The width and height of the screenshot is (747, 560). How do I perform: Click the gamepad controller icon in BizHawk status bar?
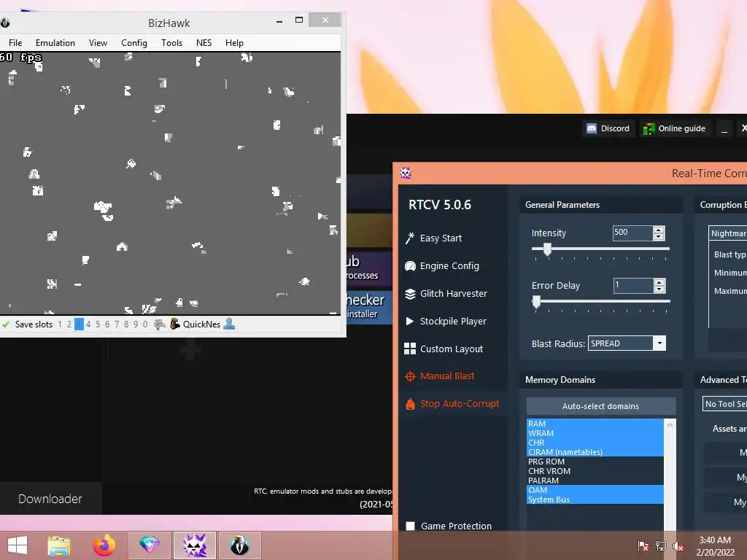160,324
